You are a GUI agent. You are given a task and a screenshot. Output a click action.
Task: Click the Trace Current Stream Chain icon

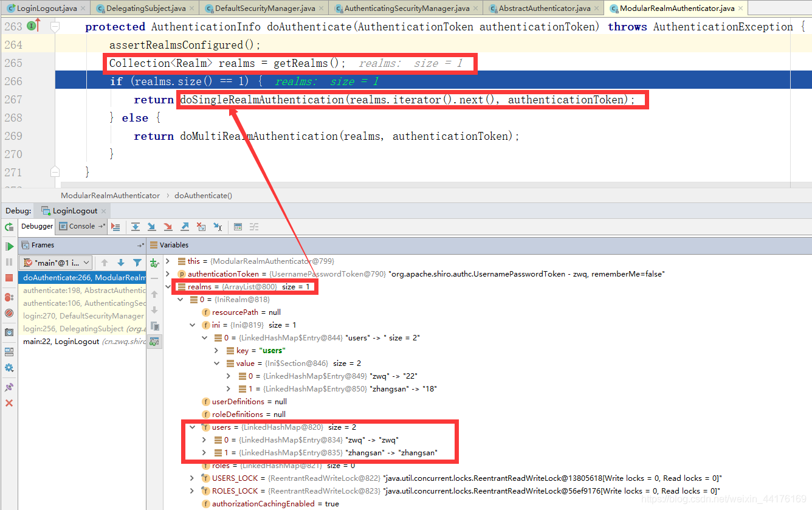pos(254,227)
